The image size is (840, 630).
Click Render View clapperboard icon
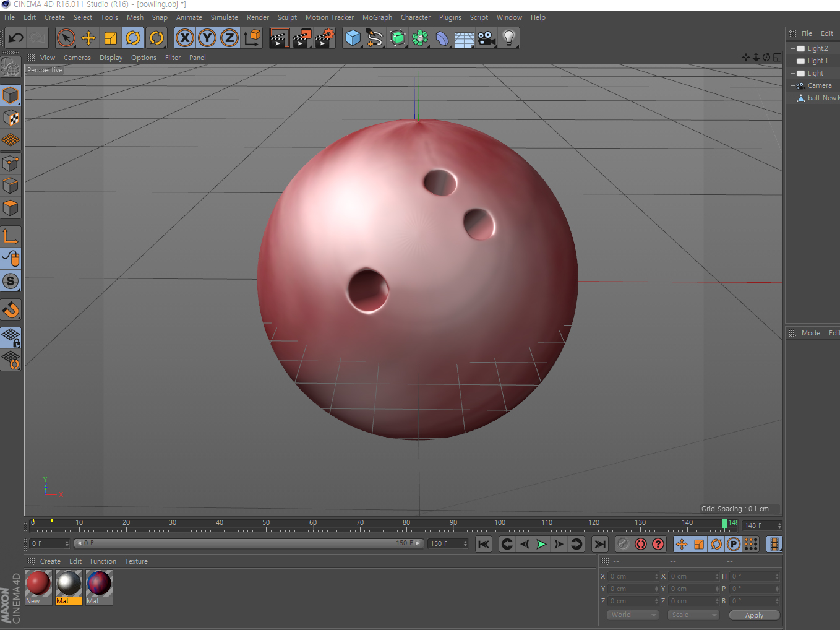(280, 38)
